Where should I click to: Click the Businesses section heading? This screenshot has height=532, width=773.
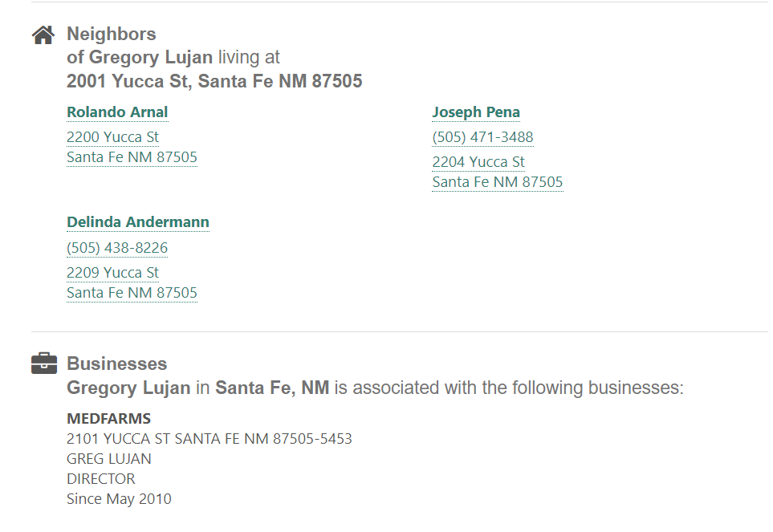click(117, 363)
